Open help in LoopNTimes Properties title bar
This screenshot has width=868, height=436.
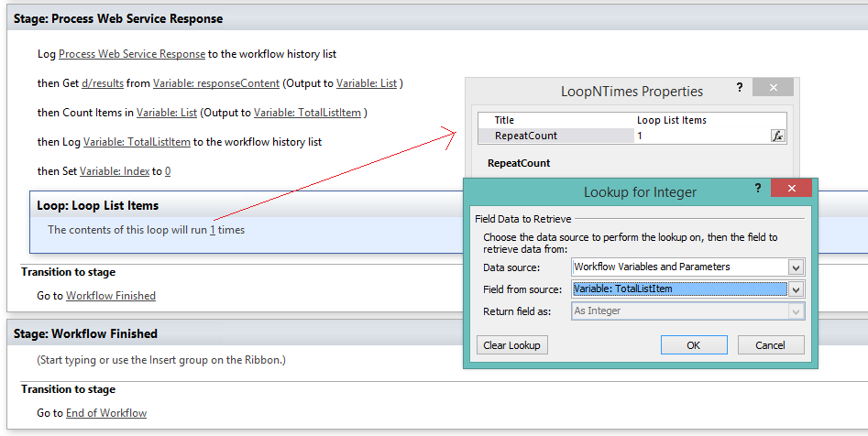pyautogui.click(x=739, y=88)
